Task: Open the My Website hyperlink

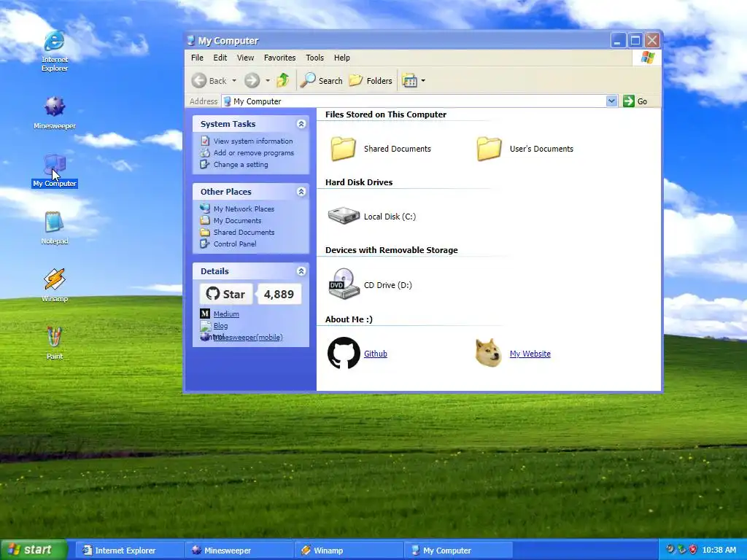Action: (x=530, y=354)
